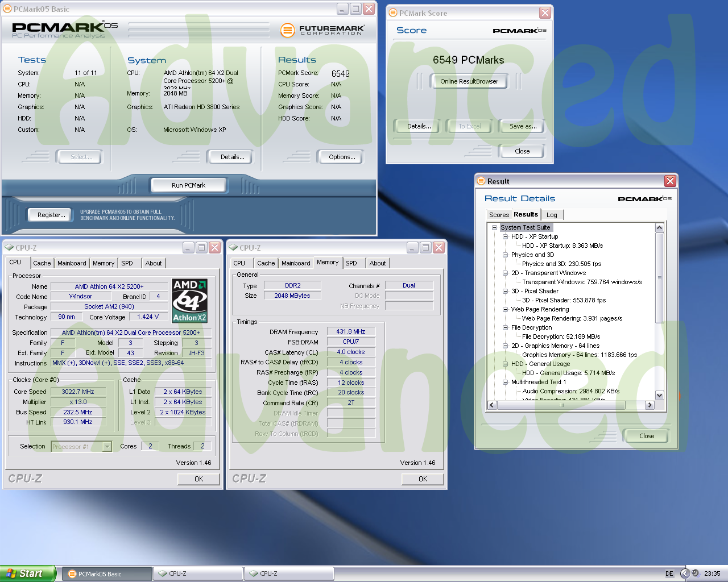
Task: Open CPU tab in Memory CPU-Z window
Action: click(x=239, y=263)
